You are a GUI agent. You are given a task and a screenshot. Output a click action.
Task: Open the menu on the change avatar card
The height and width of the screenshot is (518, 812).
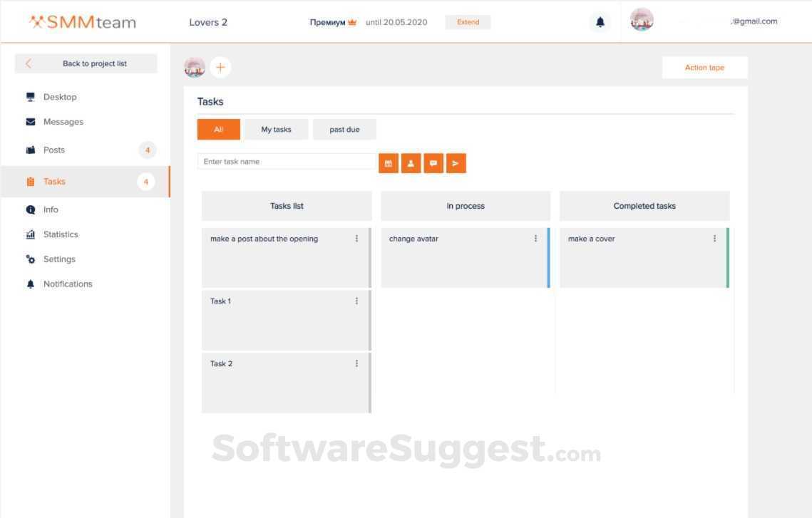click(535, 239)
